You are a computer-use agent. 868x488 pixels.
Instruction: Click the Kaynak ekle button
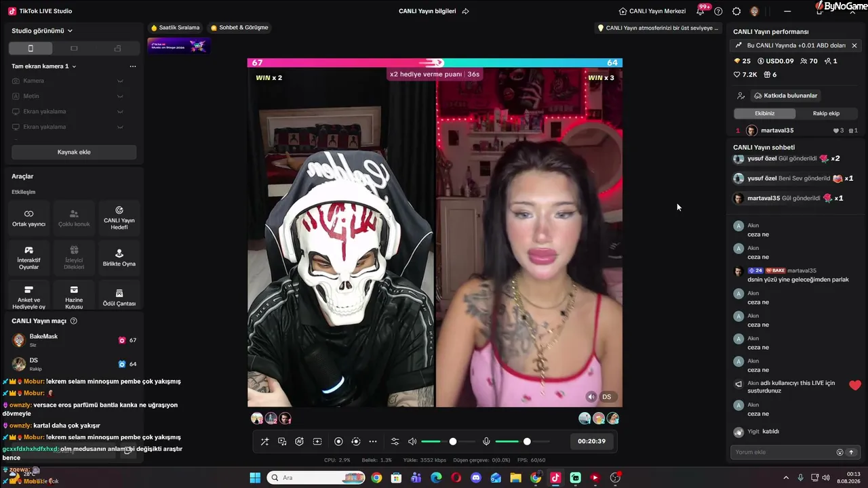pyautogui.click(x=74, y=152)
